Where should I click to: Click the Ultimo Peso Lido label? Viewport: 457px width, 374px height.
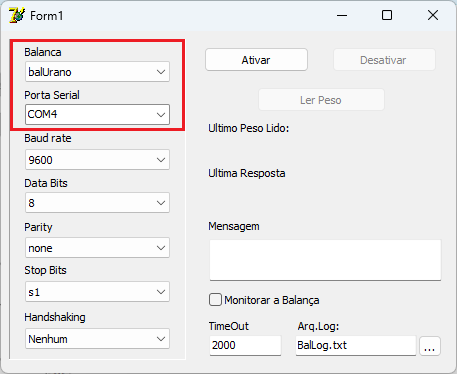coord(249,128)
